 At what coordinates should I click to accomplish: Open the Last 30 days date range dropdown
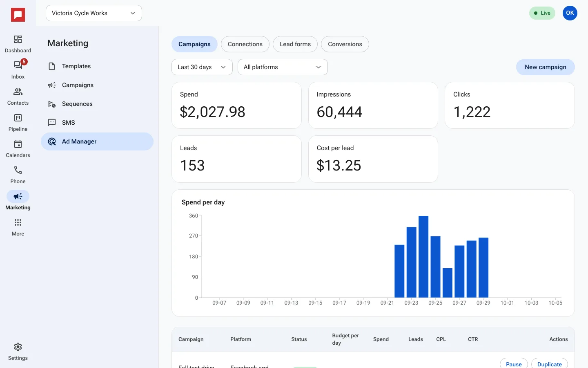[x=202, y=67]
